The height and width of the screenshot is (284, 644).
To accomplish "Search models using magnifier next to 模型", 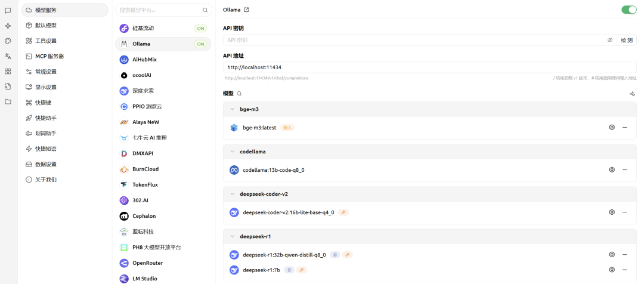I will click(x=240, y=94).
